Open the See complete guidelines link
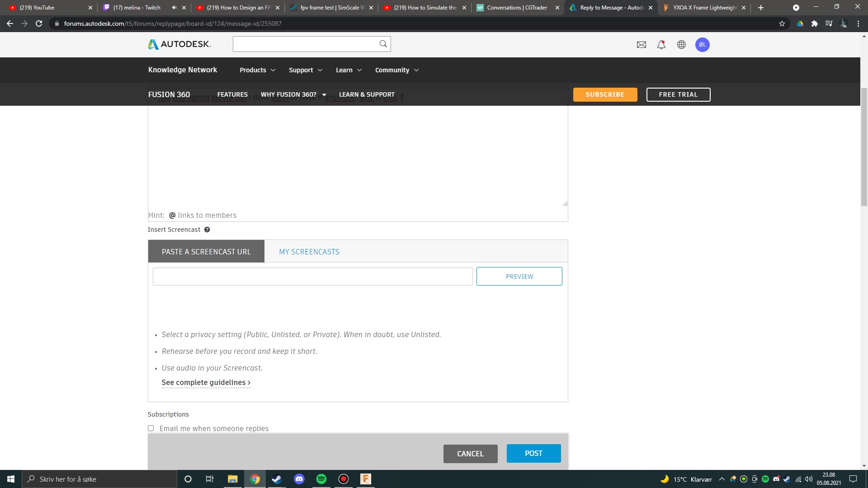 click(x=206, y=382)
